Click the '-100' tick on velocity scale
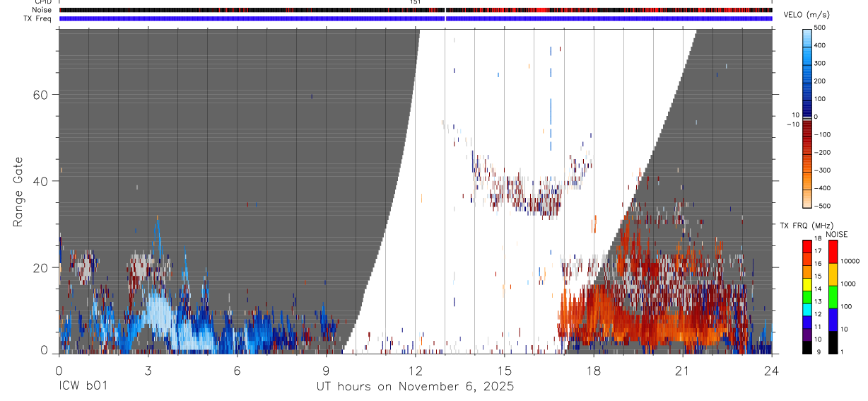 [823, 134]
